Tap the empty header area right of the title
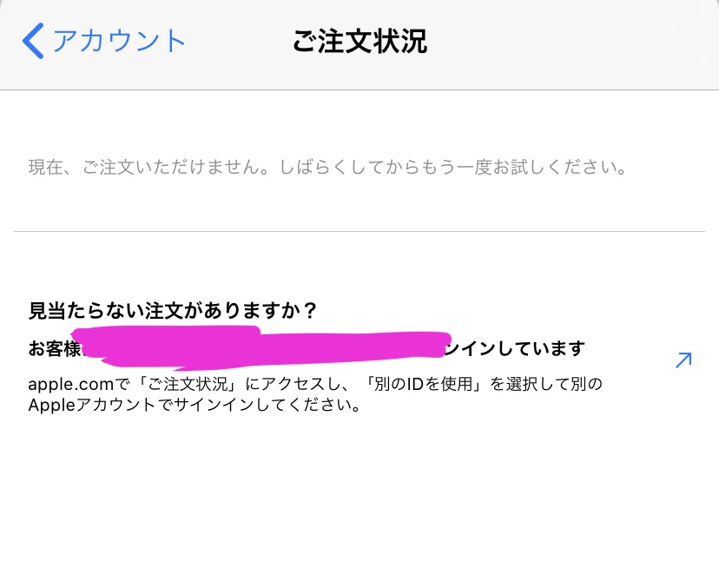 click(x=573, y=42)
